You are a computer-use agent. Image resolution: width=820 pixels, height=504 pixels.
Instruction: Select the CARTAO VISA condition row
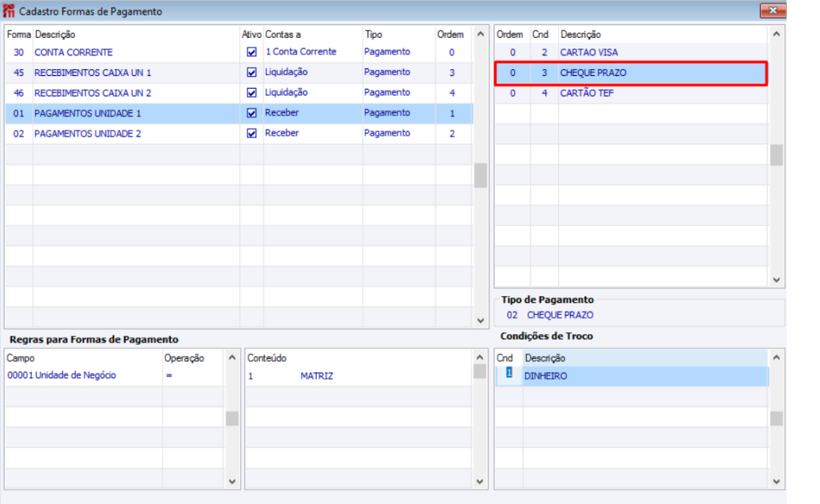632,52
